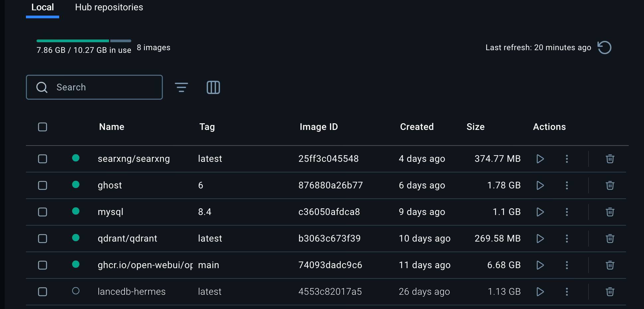Image resolution: width=644 pixels, height=309 pixels.
Task: Delete the qdrant/qdrant image
Action: pyautogui.click(x=610, y=239)
